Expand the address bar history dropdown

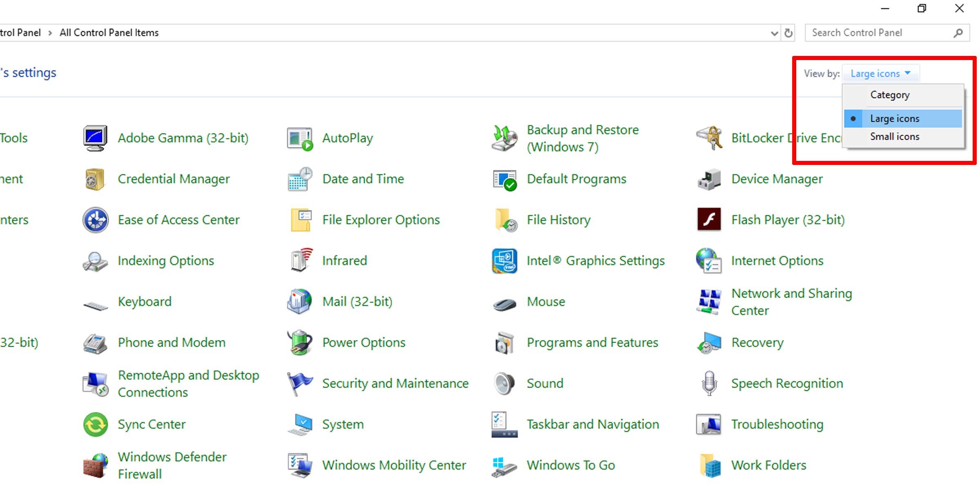[x=774, y=33]
